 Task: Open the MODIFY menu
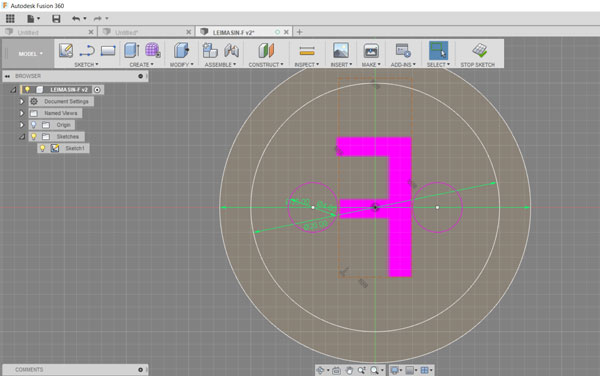[x=181, y=65]
